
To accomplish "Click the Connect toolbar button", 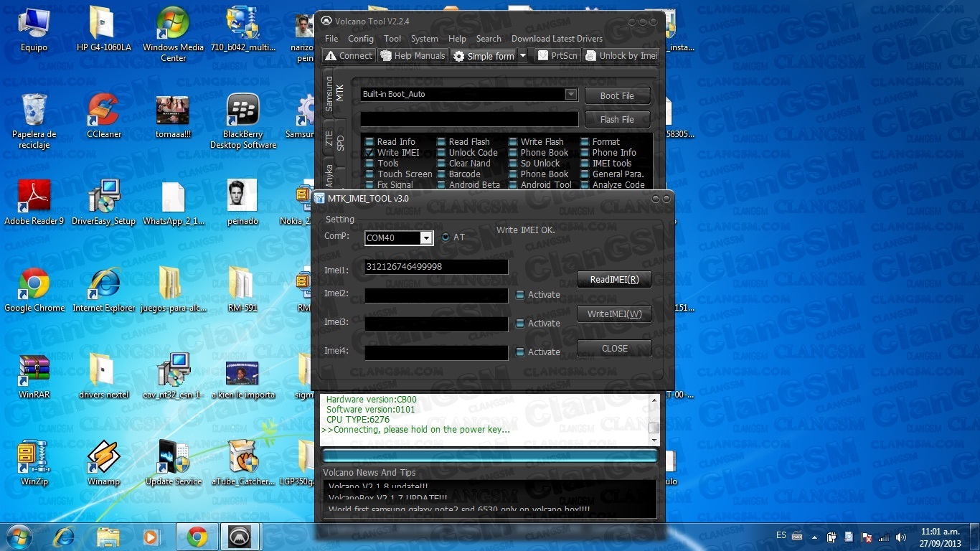I will (349, 56).
